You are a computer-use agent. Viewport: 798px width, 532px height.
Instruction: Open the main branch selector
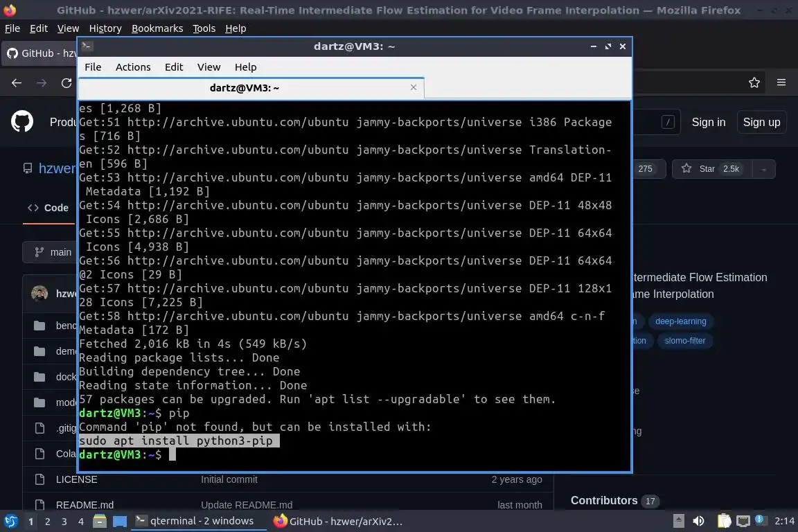(x=50, y=253)
